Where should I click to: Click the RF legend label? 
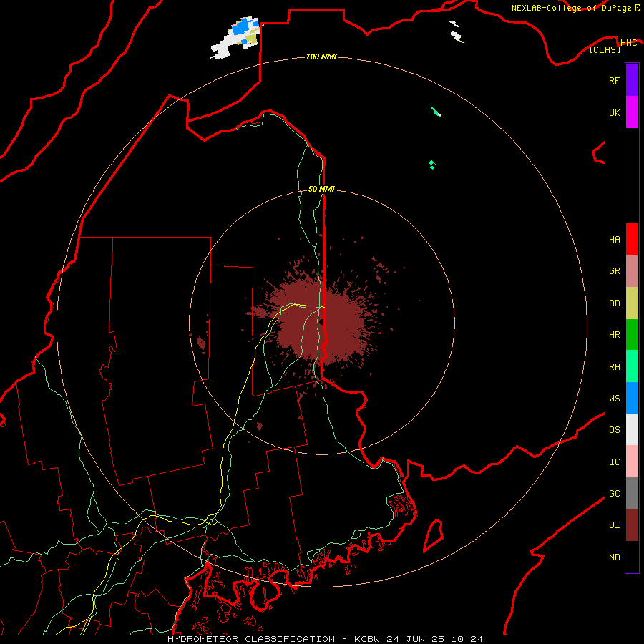(x=614, y=80)
